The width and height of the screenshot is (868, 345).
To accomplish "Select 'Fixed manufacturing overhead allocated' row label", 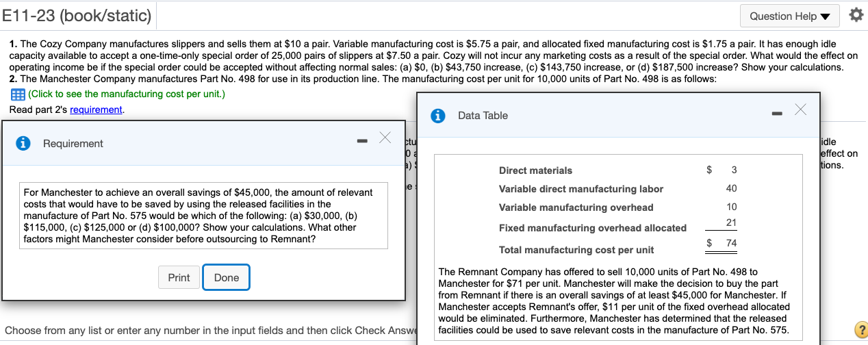I will [x=592, y=228].
